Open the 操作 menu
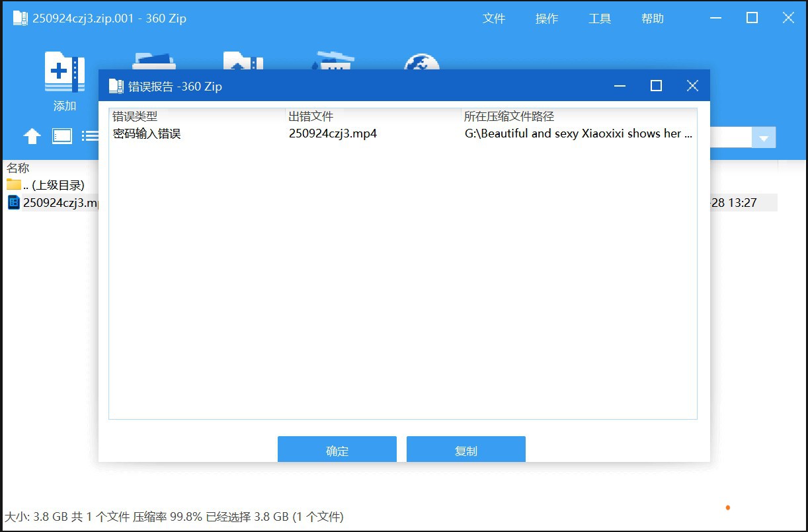 coord(546,19)
